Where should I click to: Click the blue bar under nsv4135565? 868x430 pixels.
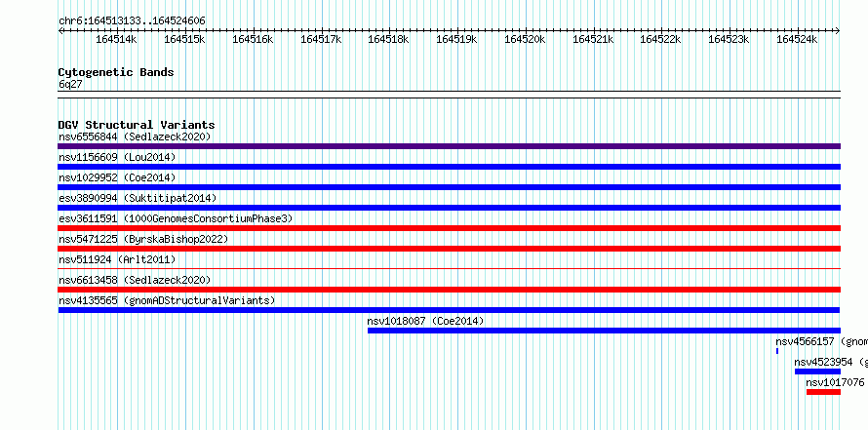tap(449, 310)
